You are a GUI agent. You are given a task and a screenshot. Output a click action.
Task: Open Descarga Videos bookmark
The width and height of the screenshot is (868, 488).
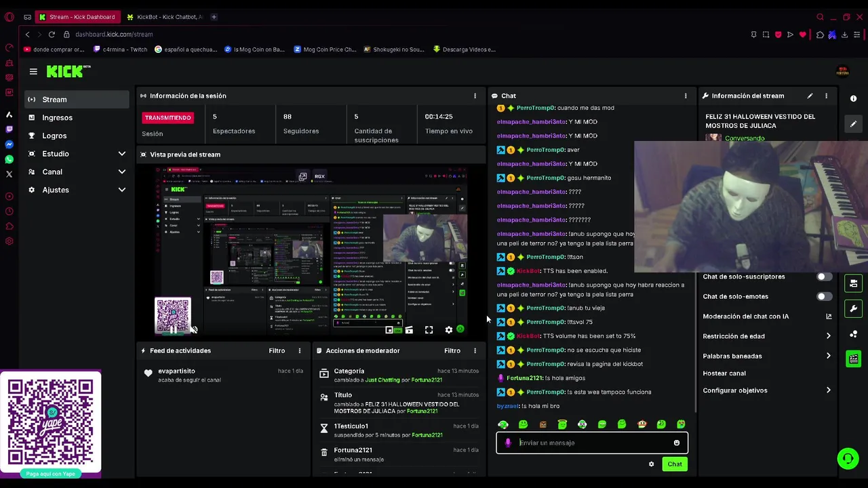click(465, 49)
